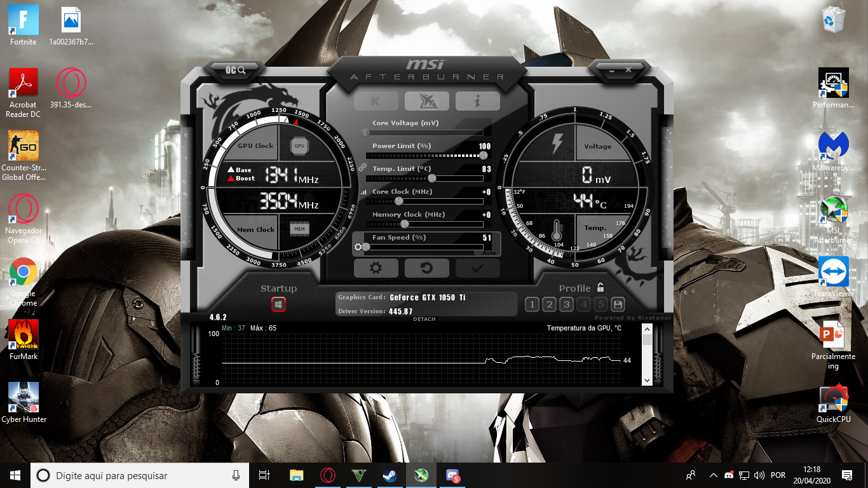Screen dimensions: 868x488
Task: Select profile slot 1
Action: pos(532,304)
